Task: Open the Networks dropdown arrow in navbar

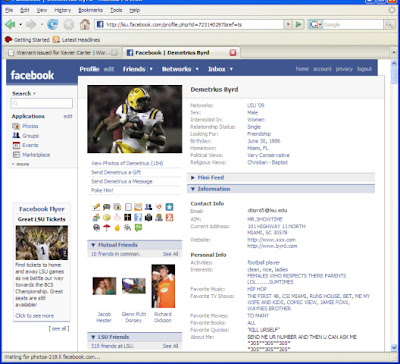Action: pos(197,69)
